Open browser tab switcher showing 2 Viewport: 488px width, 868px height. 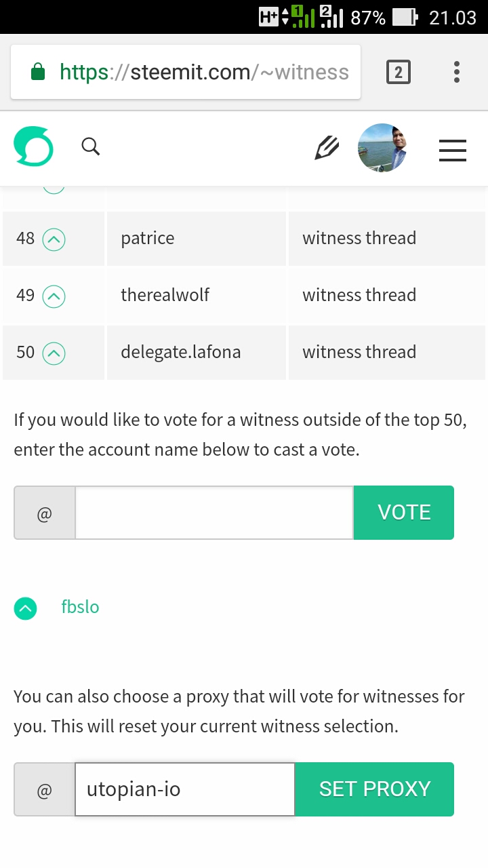399,72
